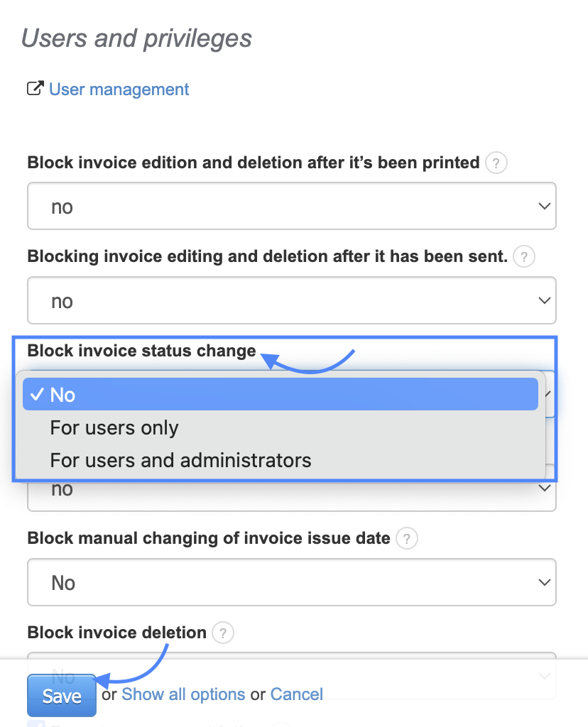Select the checked 'No' option

[280, 395]
